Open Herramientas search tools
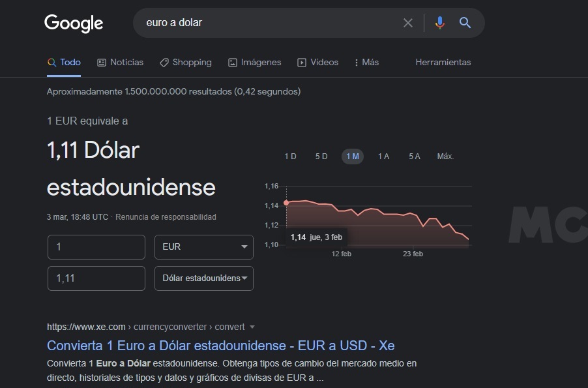The height and width of the screenshot is (388, 588). click(x=443, y=63)
